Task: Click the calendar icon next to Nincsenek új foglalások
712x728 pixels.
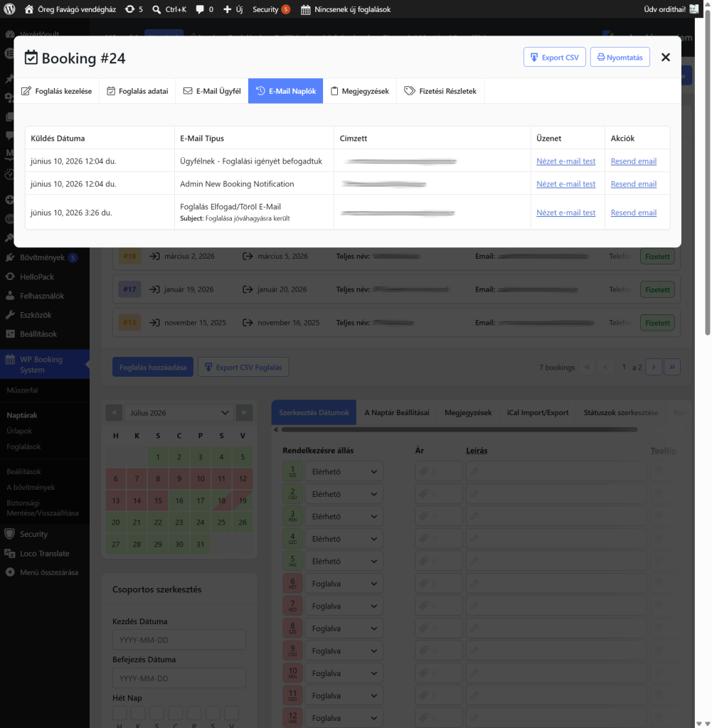Action: tap(306, 9)
